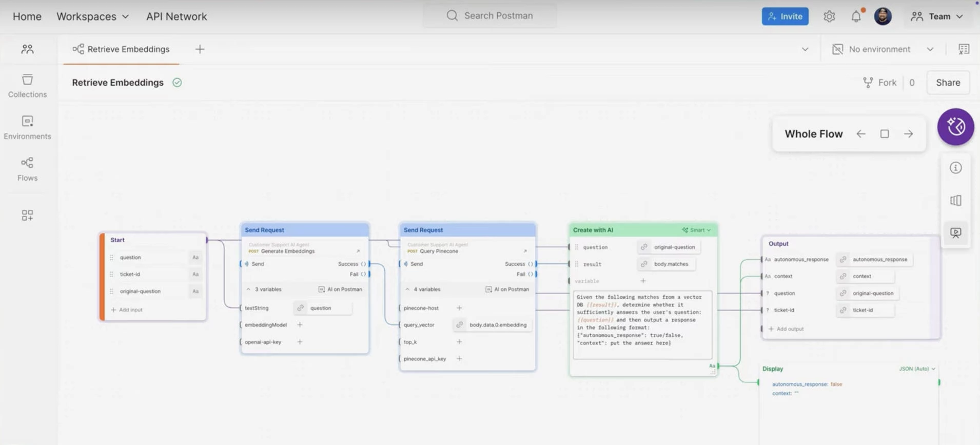Open the flow info panel icon

[955, 168]
